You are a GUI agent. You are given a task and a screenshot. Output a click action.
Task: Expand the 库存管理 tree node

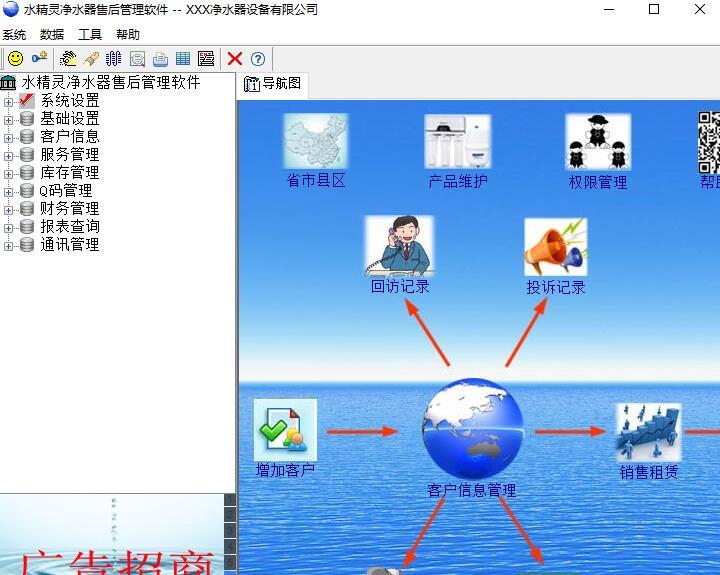[x=8, y=174]
